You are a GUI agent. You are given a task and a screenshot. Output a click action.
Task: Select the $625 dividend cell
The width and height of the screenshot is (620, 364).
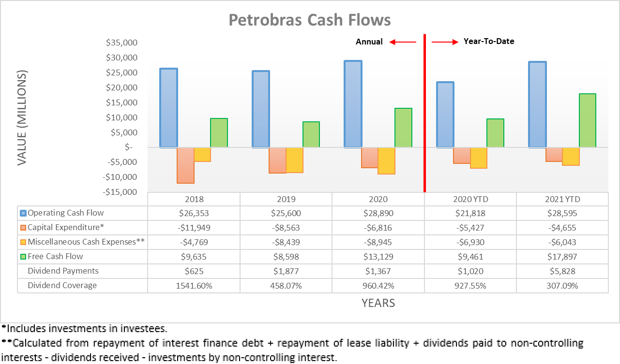[x=194, y=271]
